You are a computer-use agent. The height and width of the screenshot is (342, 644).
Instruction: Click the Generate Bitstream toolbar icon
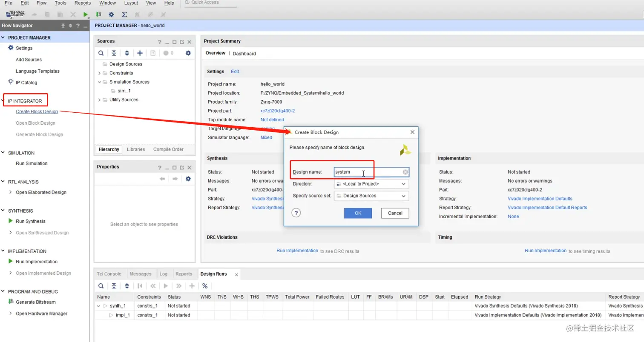pos(98,14)
